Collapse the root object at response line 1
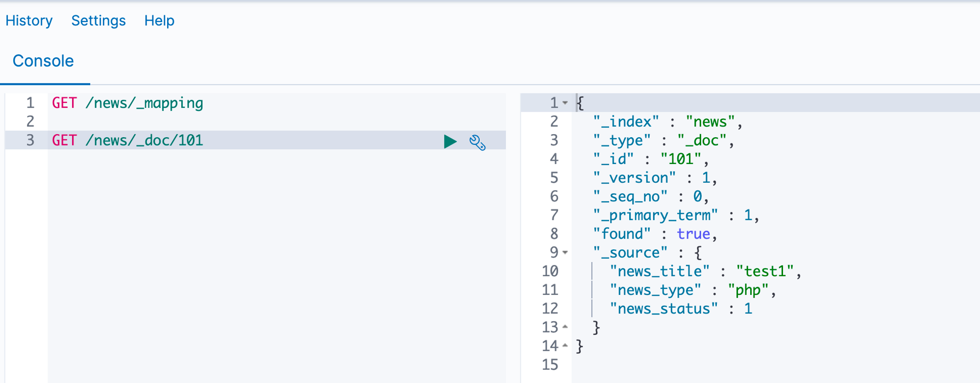The image size is (980, 383). coord(565,103)
